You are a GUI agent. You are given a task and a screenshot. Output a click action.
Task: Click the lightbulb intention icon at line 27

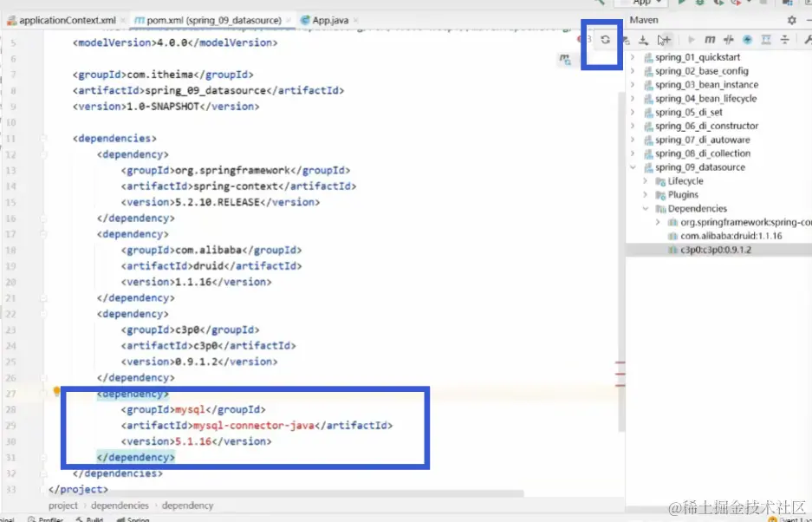(57, 391)
